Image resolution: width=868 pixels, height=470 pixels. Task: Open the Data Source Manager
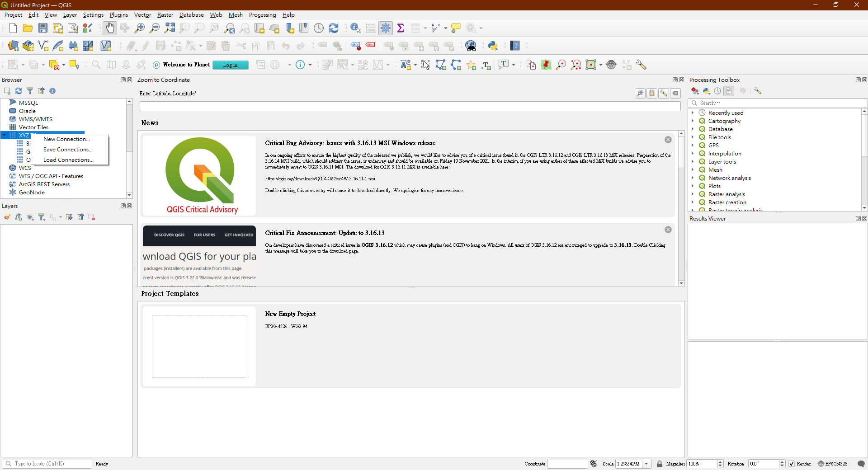(13, 46)
